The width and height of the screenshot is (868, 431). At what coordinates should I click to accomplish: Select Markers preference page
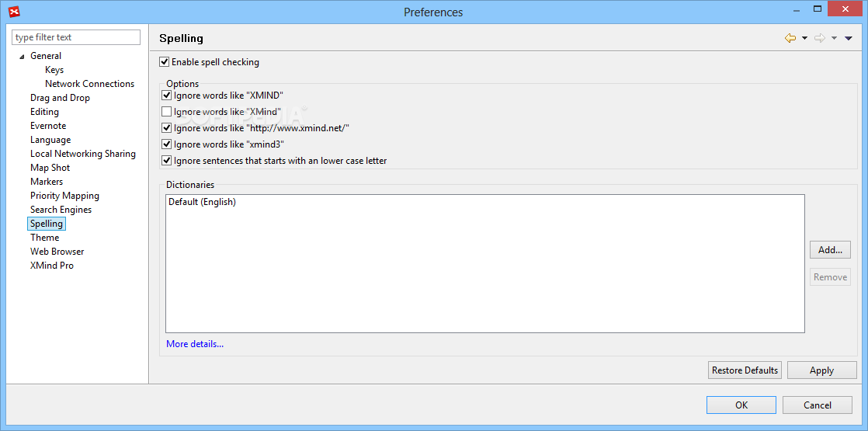pyautogui.click(x=47, y=181)
